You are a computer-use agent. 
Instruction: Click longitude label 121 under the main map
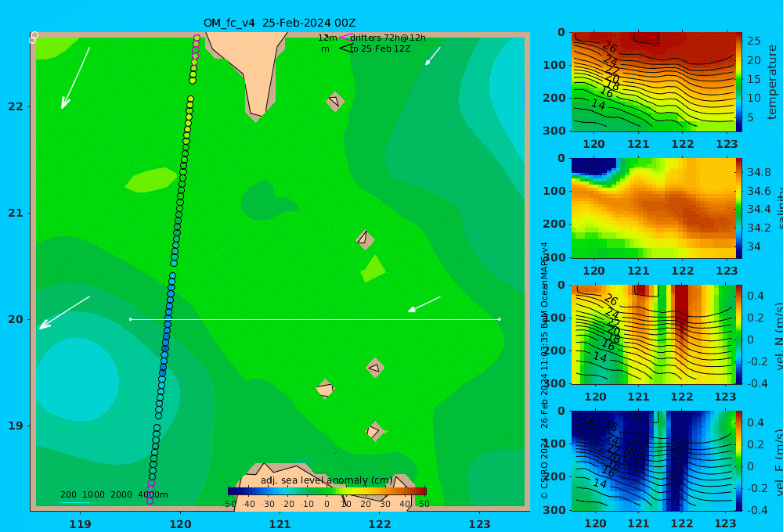[280, 524]
